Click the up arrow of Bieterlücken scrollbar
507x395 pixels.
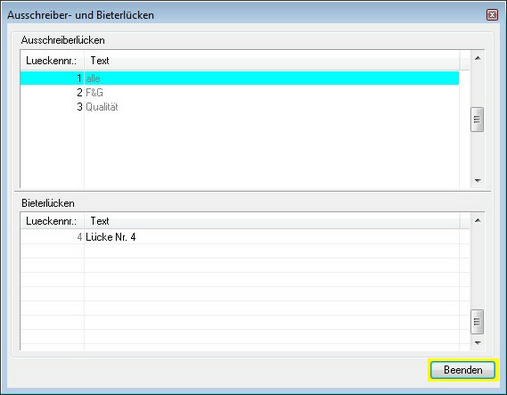click(477, 220)
